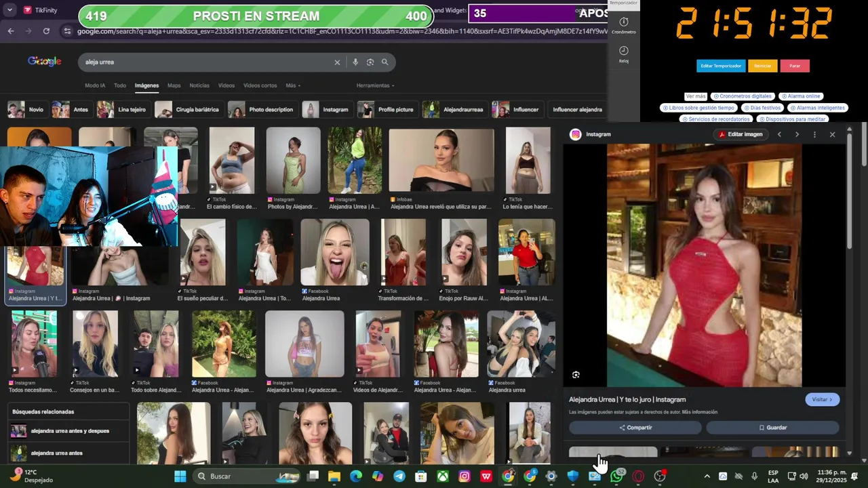The width and height of the screenshot is (868, 488).
Task: Launch Microsoft Edge from the taskbar
Action: (x=356, y=476)
